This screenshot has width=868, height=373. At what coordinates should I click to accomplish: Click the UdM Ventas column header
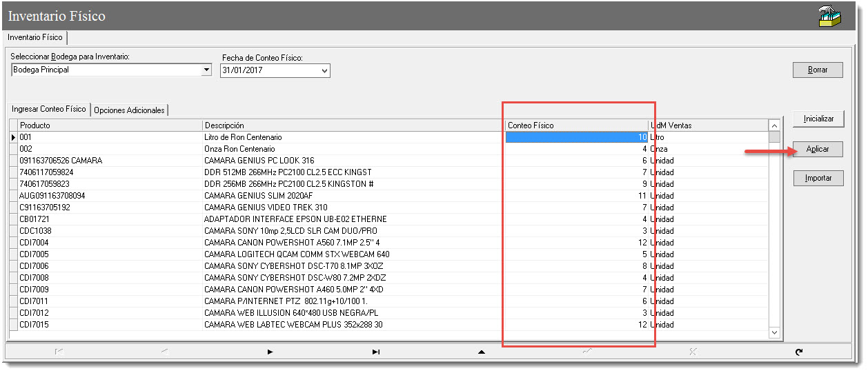(708, 125)
